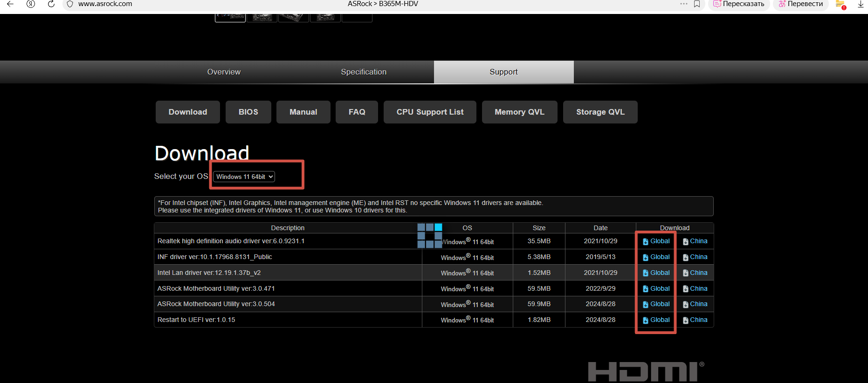Select the INF driver ver:10.1.17968.8131_Public text
Screen dimensions: 868x383
tap(215, 257)
